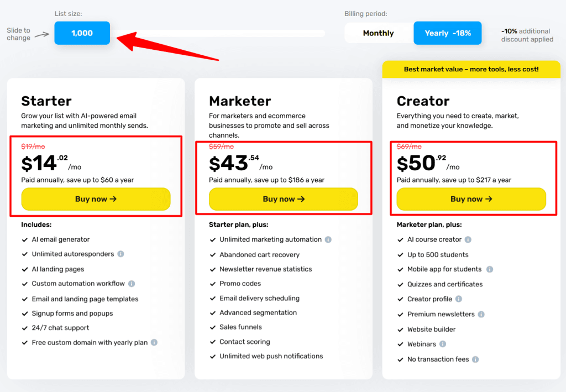
Task: Open info icon next to AI course creator
Action: 468,239
